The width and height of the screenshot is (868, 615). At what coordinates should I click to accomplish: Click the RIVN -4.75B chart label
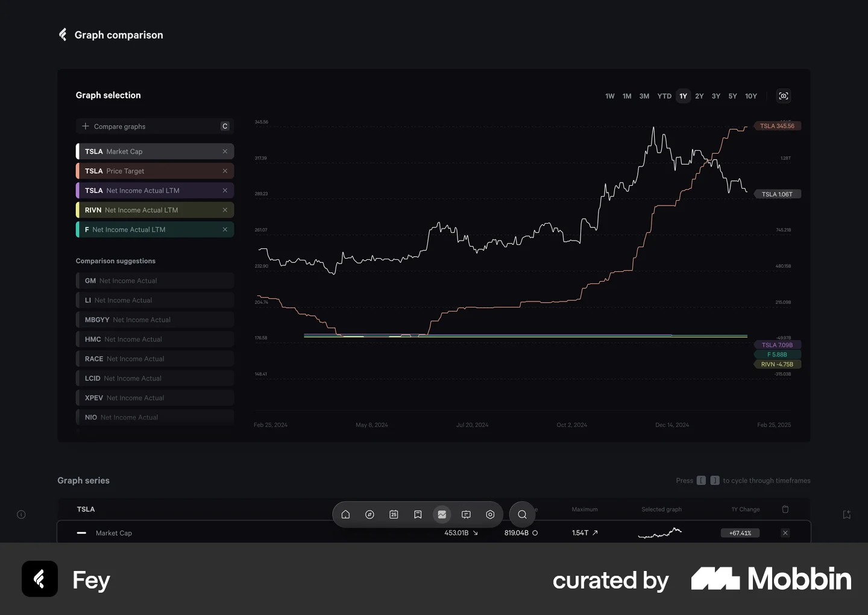pos(777,364)
